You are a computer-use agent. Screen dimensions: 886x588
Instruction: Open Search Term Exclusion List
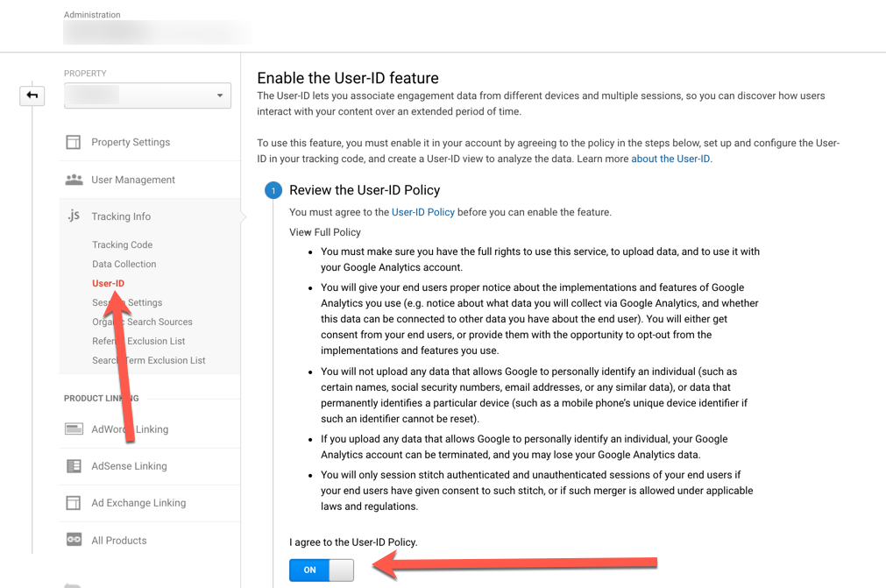(149, 360)
